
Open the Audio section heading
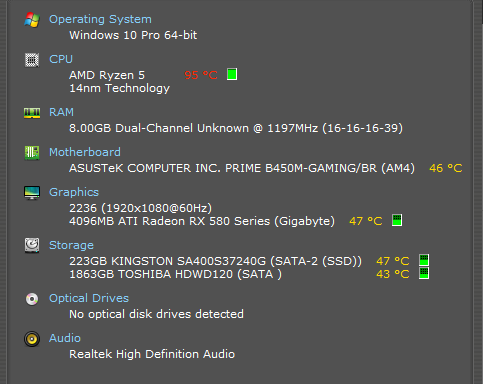click(65, 338)
